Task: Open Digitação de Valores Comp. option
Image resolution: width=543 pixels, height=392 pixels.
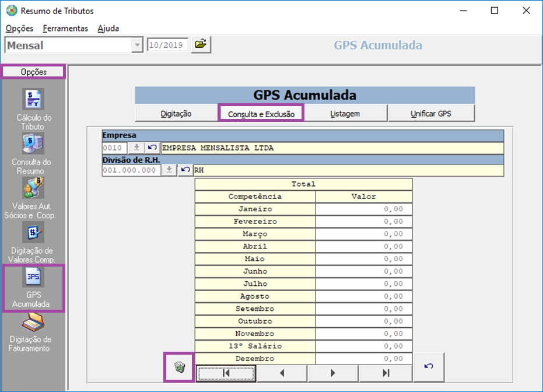Action: [x=33, y=243]
